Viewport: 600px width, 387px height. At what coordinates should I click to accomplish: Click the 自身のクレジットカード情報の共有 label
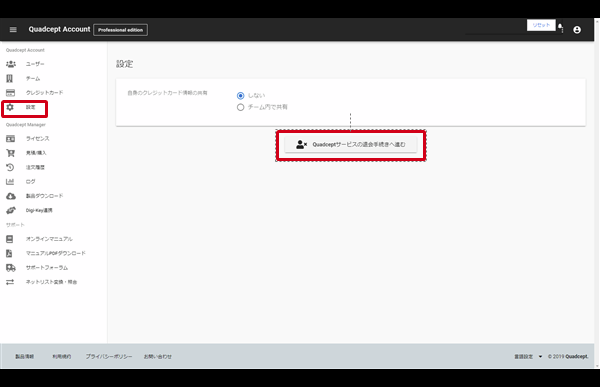[167, 93]
